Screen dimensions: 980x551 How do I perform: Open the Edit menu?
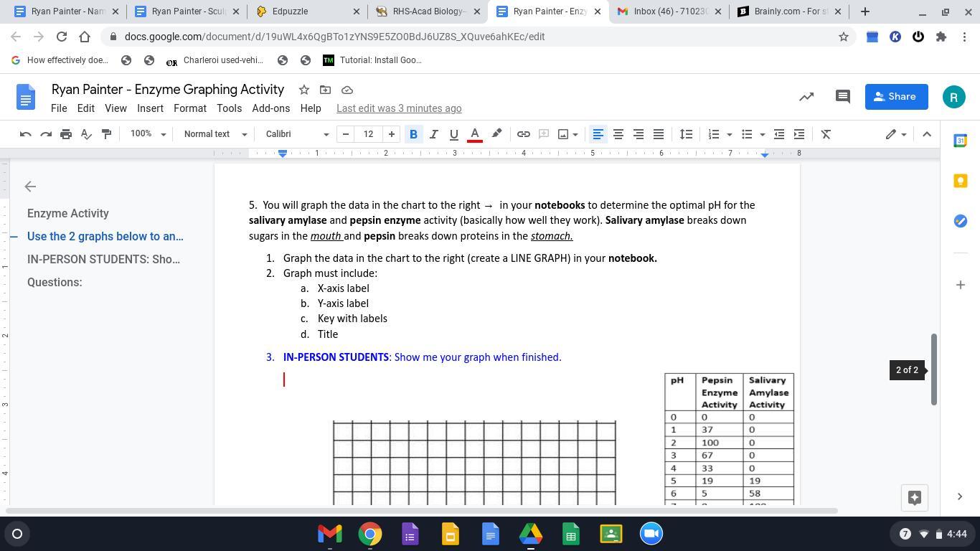pyautogui.click(x=86, y=108)
